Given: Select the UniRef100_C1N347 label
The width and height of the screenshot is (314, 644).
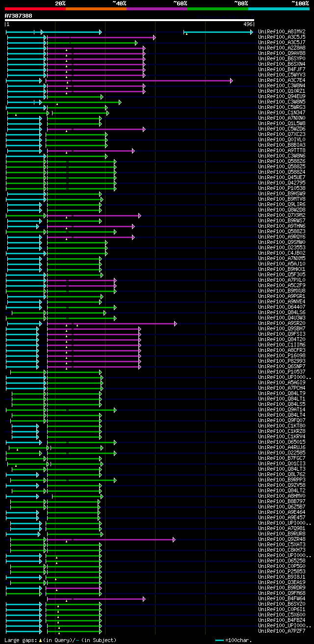Looking at the screenshot, I should pyautogui.click(x=283, y=112).
